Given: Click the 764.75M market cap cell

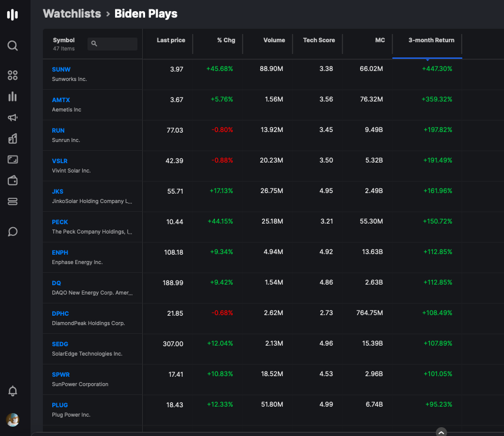Looking at the screenshot, I should [369, 313].
